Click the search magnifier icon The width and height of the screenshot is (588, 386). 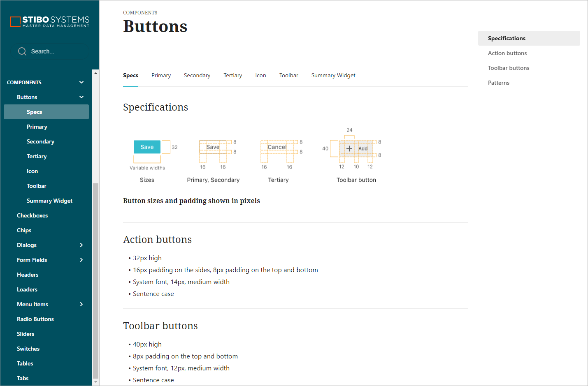[22, 51]
